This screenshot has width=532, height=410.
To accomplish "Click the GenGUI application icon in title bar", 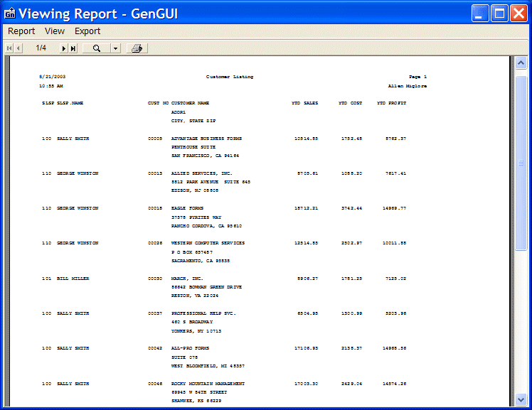I will [x=10, y=13].
